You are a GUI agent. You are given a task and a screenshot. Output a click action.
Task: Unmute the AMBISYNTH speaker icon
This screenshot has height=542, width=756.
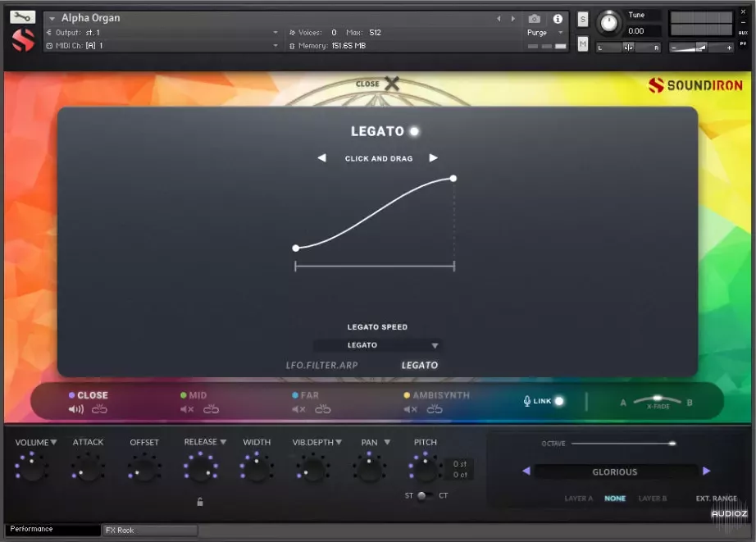pyautogui.click(x=410, y=409)
